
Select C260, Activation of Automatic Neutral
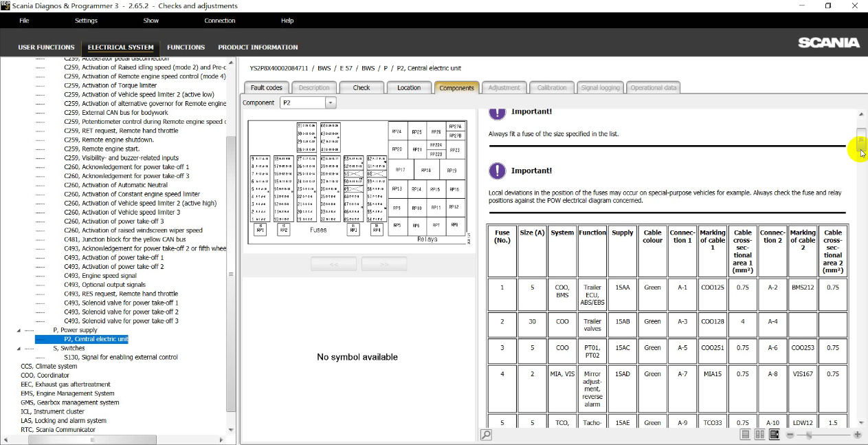click(115, 185)
